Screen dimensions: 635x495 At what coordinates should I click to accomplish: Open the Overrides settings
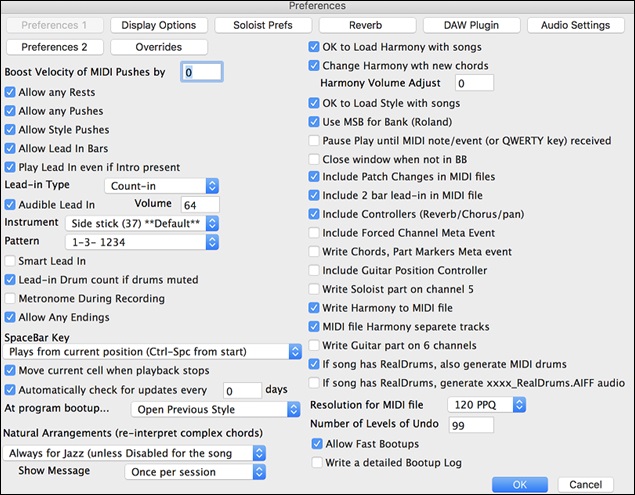click(x=159, y=46)
